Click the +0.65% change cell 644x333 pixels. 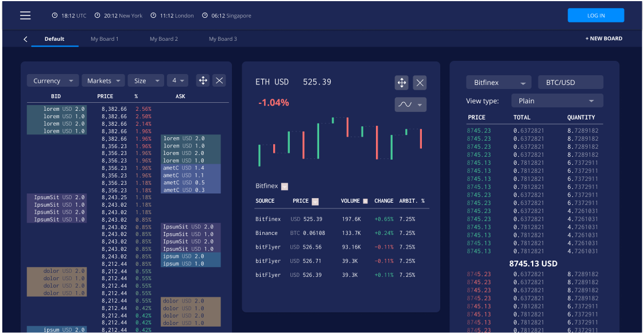point(383,219)
